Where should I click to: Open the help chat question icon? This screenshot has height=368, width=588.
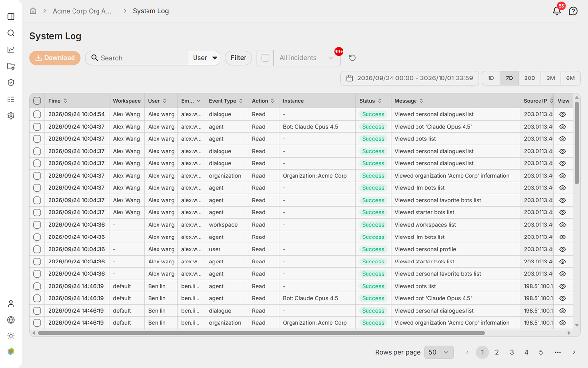pos(573,11)
